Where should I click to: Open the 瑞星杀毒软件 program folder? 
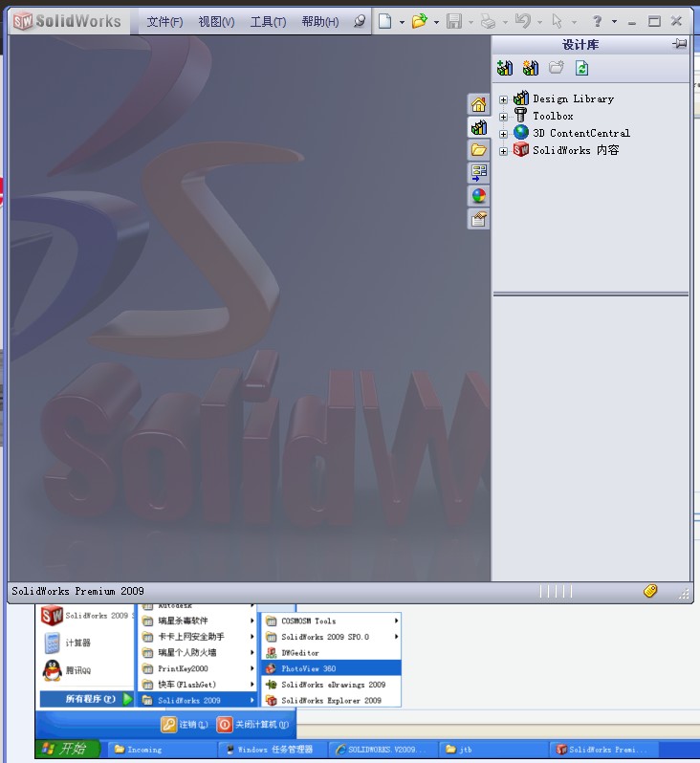(198, 621)
